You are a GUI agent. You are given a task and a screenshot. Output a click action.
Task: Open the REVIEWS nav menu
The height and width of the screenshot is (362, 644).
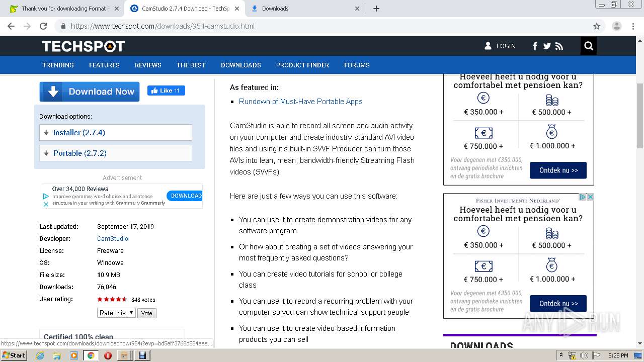(148, 65)
